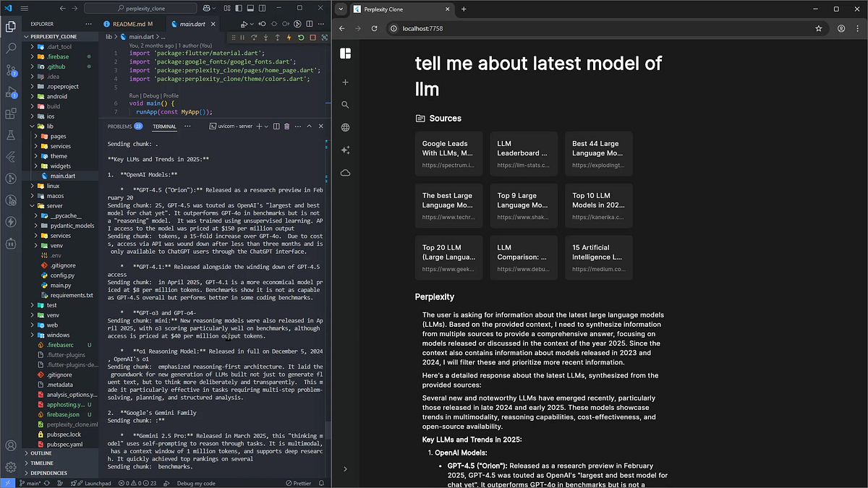Open the terminal profile dropdown chevron

tap(266, 127)
